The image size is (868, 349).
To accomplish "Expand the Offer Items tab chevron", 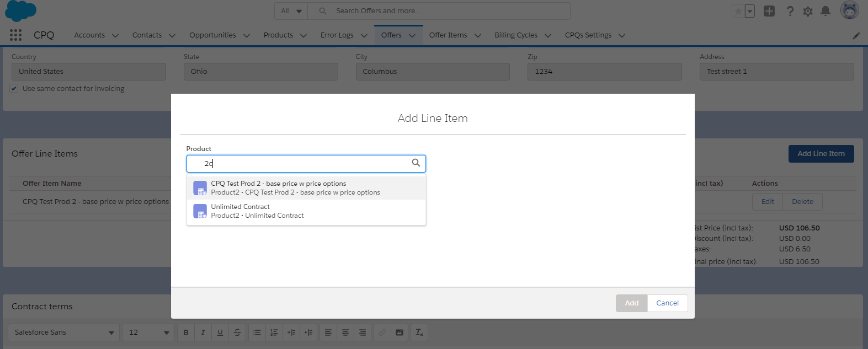I will [x=478, y=35].
